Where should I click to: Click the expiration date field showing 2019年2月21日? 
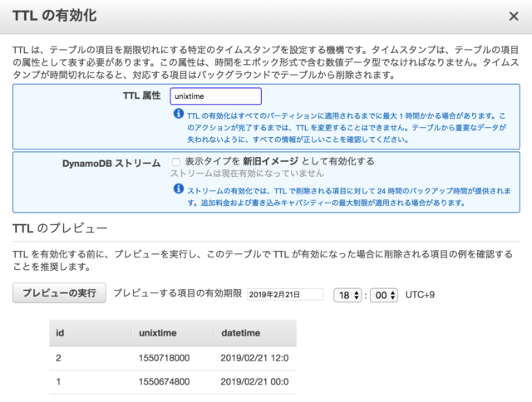[285, 294]
